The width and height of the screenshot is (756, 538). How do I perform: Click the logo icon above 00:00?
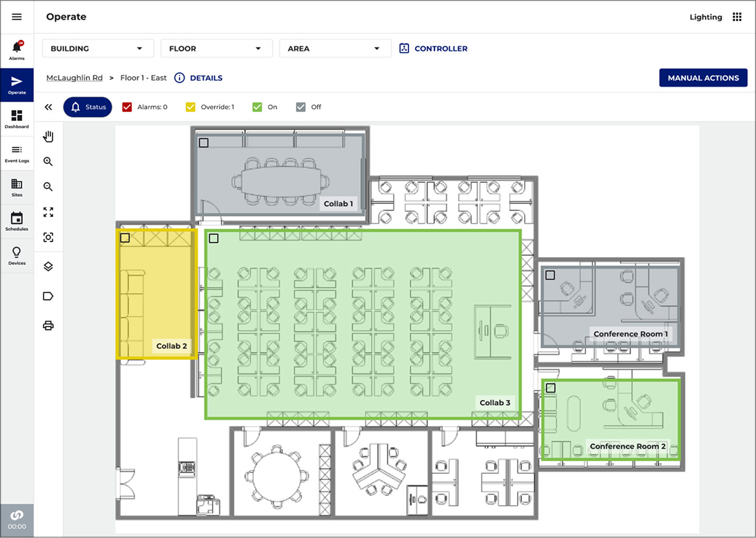pyautogui.click(x=17, y=515)
